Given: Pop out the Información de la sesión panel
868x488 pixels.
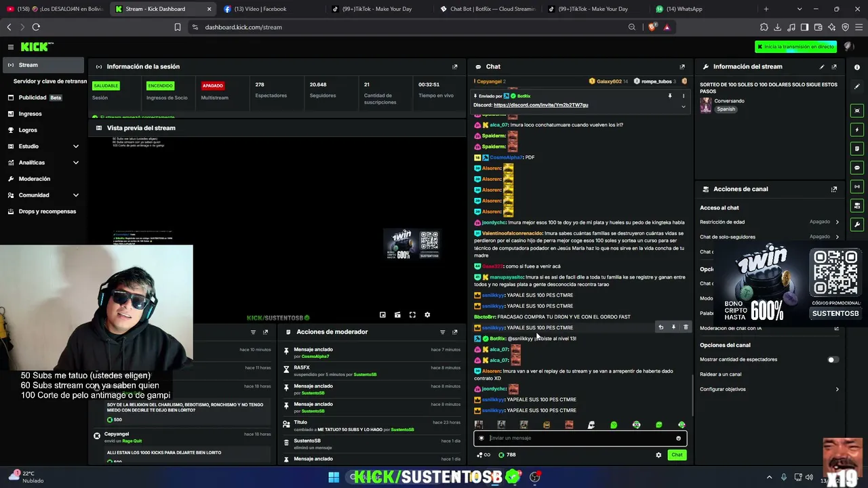Looking at the screenshot, I should [x=454, y=66].
